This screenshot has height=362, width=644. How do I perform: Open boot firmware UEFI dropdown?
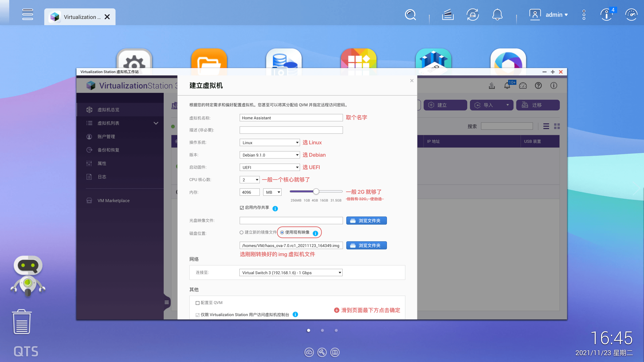[270, 167]
